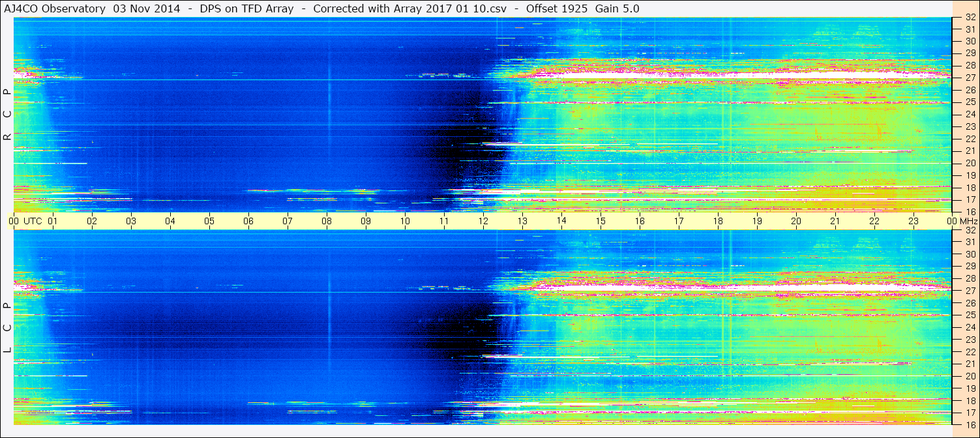Image resolution: width=980 pixels, height=438 pixels.
Task: Click the 07 hour marker on the time axis
Action: coord(288,222)
